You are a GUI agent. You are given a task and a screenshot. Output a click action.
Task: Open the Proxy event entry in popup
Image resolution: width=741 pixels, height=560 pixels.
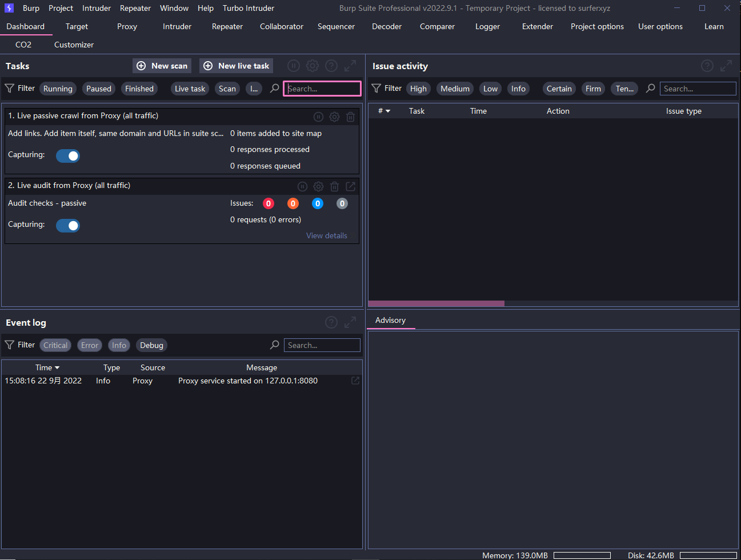point(355,381)
